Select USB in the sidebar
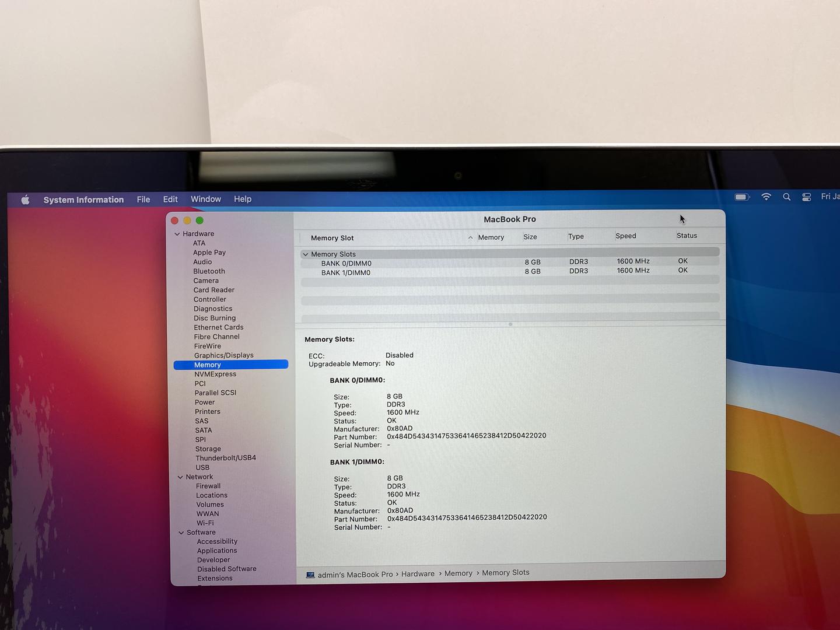This screenshot has height=630, width=840. coord(202,467)
